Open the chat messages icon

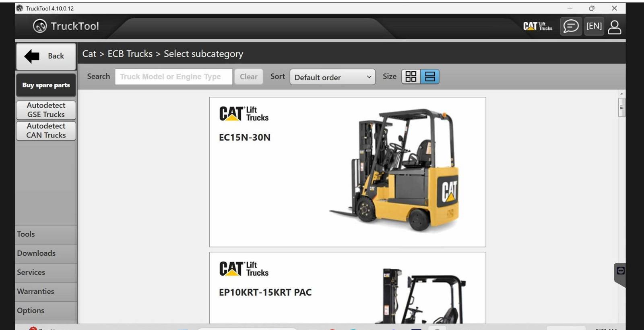pos(571,27)
